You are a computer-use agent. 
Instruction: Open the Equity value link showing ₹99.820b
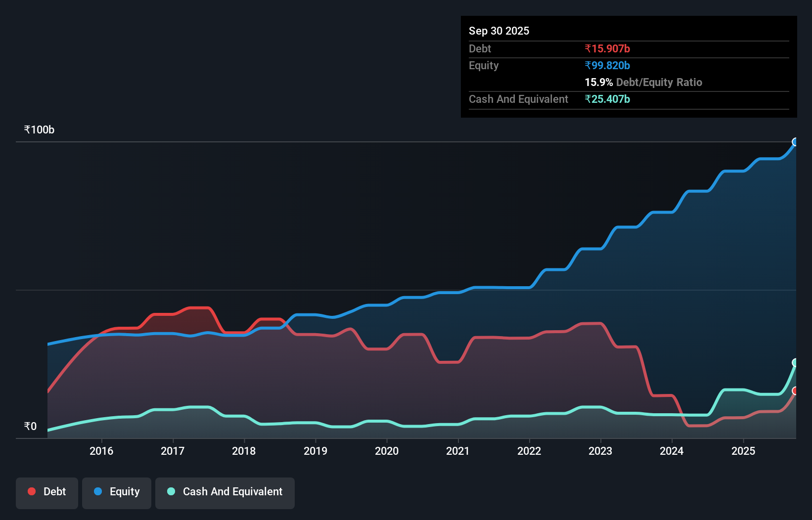tap(607, 65)
